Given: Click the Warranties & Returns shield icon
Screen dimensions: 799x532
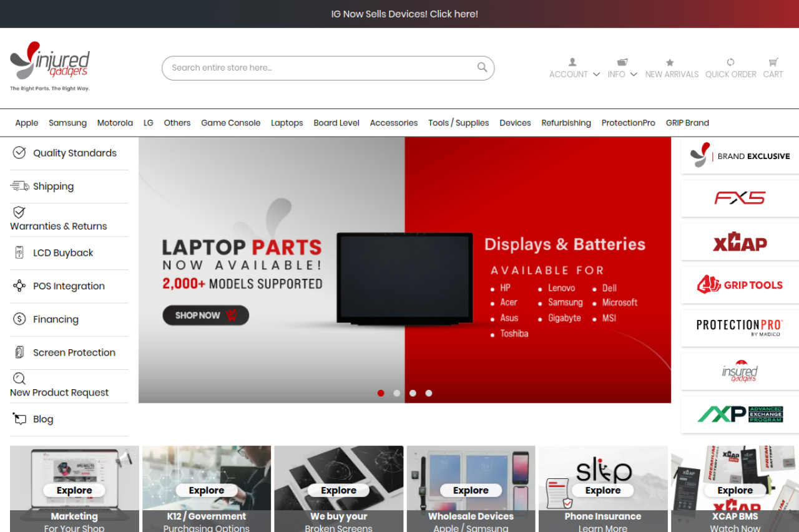Looking at the screenshot, I should (x=19, y=213).
